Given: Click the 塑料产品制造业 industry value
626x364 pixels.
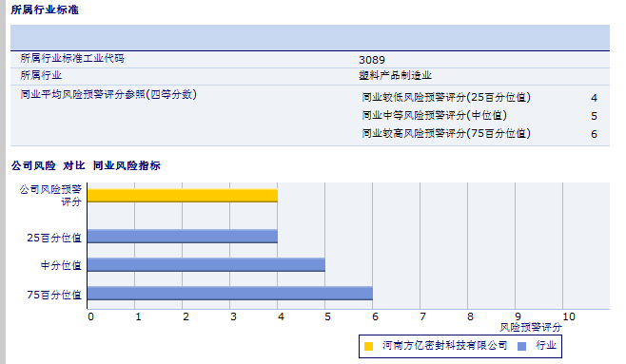Looking at the screenshot, I should pos(395,75).
